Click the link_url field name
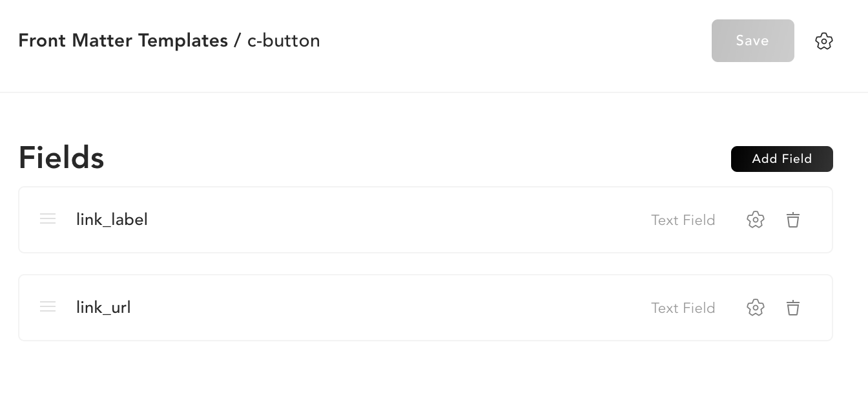The width and height of the screenshot is (868, 393). click(x=103, y=308)
